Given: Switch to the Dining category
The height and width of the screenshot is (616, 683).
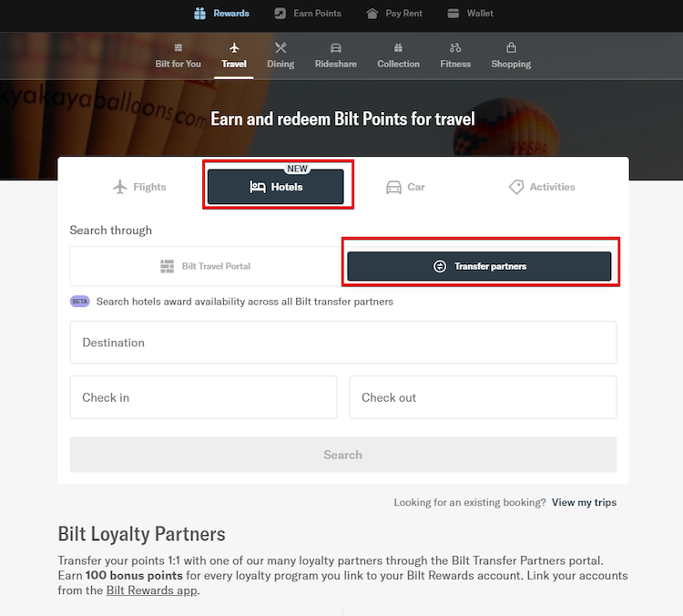Looking at the screenshot, I should point(280,56).
